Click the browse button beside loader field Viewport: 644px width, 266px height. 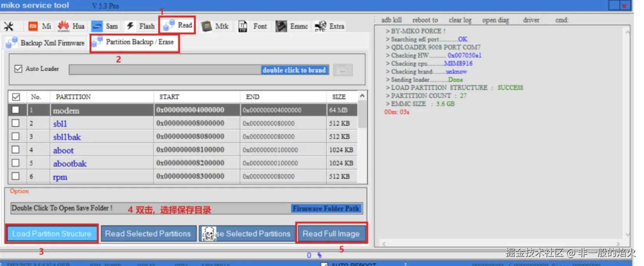[343, 70]
